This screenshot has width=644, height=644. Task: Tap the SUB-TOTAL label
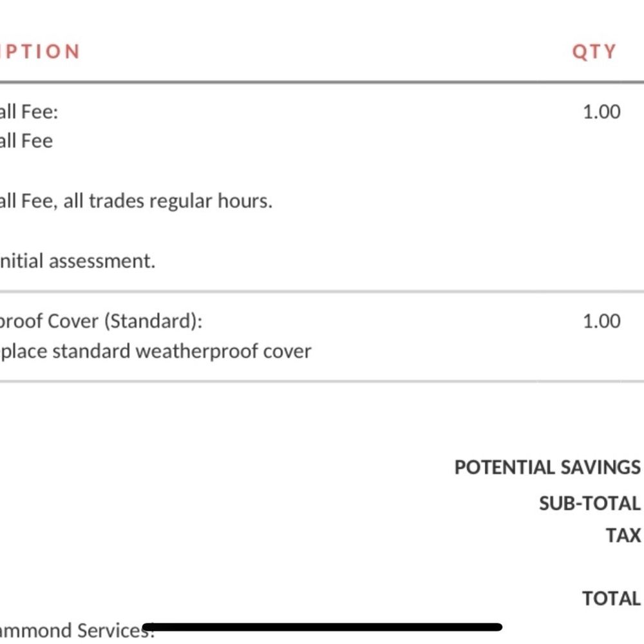[590, 504]
